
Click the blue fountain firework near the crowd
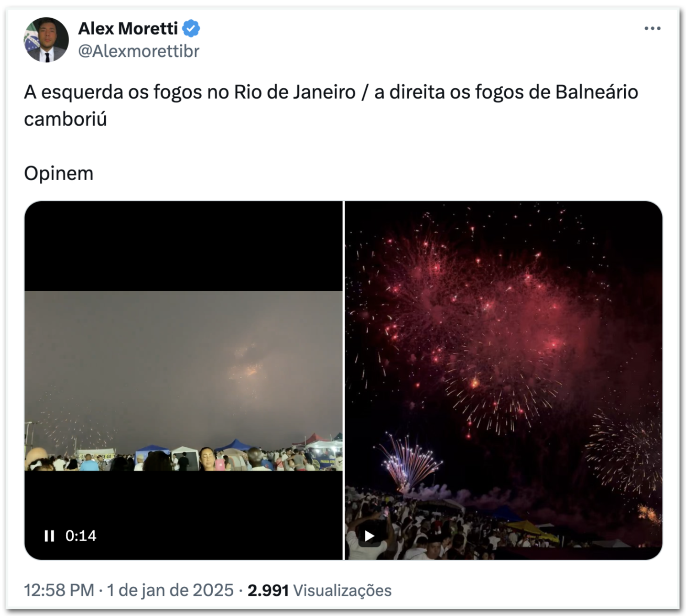408,460
